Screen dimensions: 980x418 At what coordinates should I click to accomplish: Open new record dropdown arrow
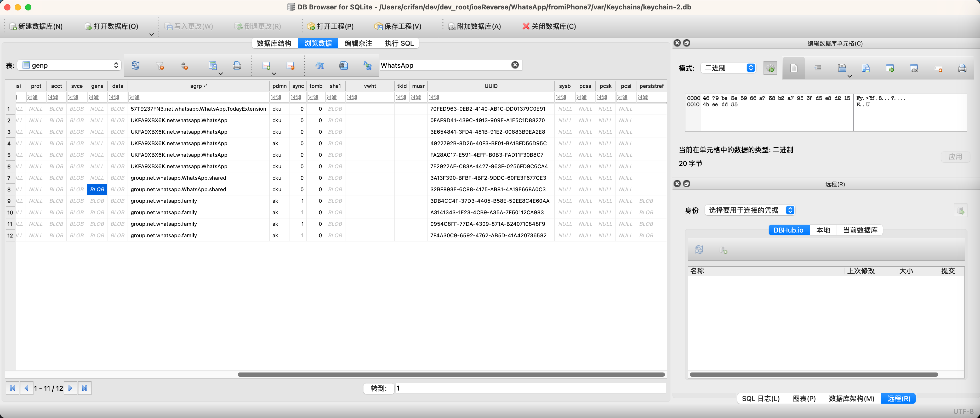[274, 74]
